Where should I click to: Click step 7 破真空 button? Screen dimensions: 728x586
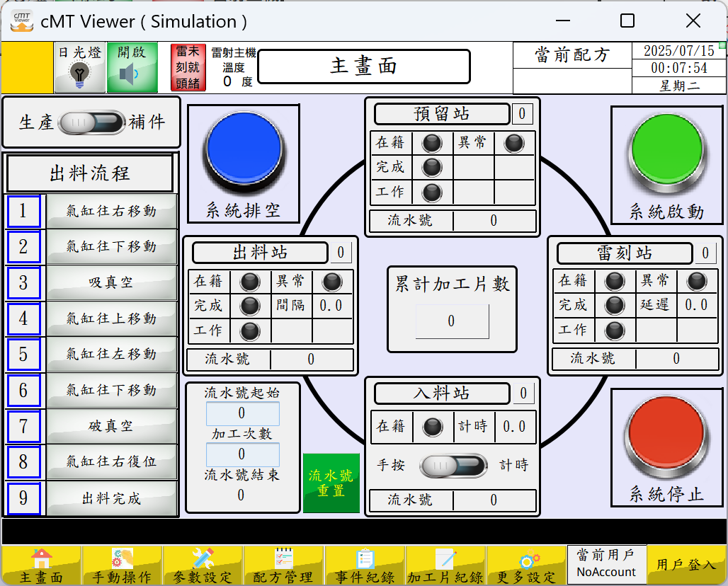click(x=112, y=426)
